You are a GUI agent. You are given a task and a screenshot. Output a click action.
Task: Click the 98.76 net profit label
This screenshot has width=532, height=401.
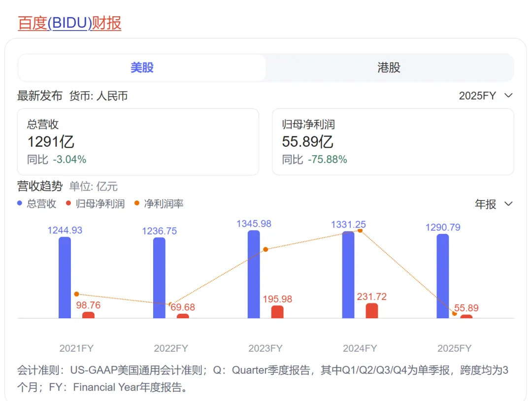click(88, 305)
